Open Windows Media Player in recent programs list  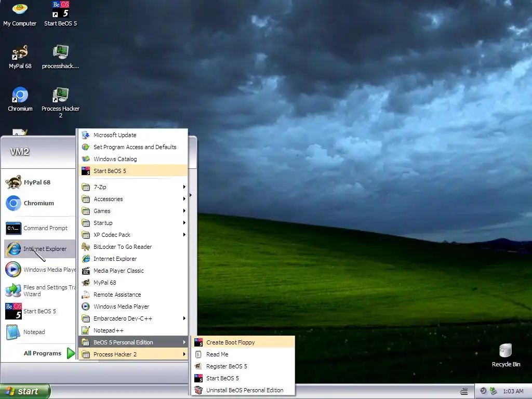(39, 270)
